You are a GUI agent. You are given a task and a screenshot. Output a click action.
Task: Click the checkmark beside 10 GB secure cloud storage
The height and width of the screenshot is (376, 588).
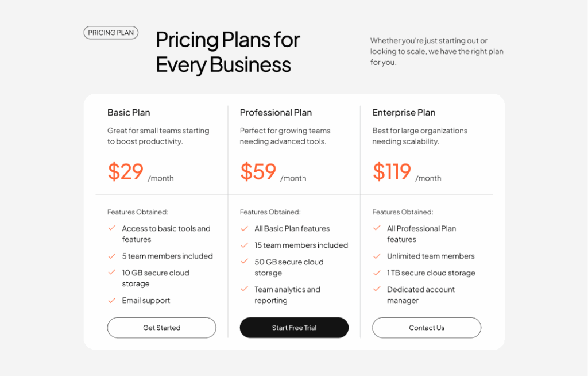113,273
